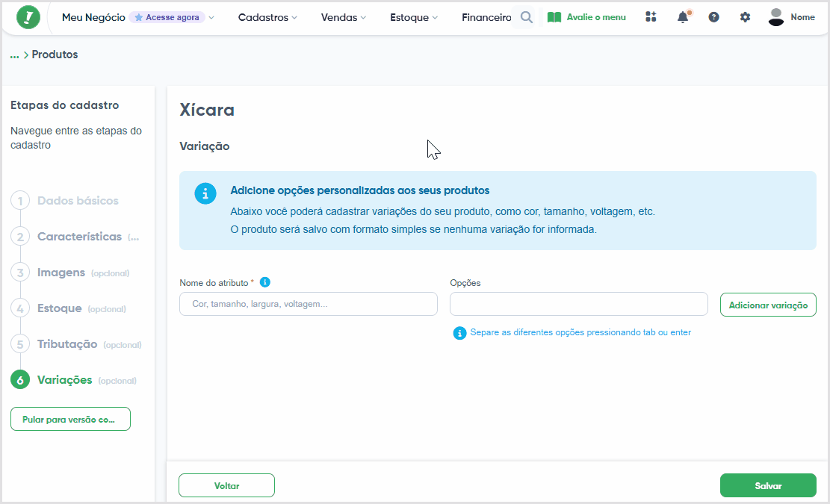The image size is (830, 504).
Task: Go to step 2 circle Características
Action: tap(20, 237)
